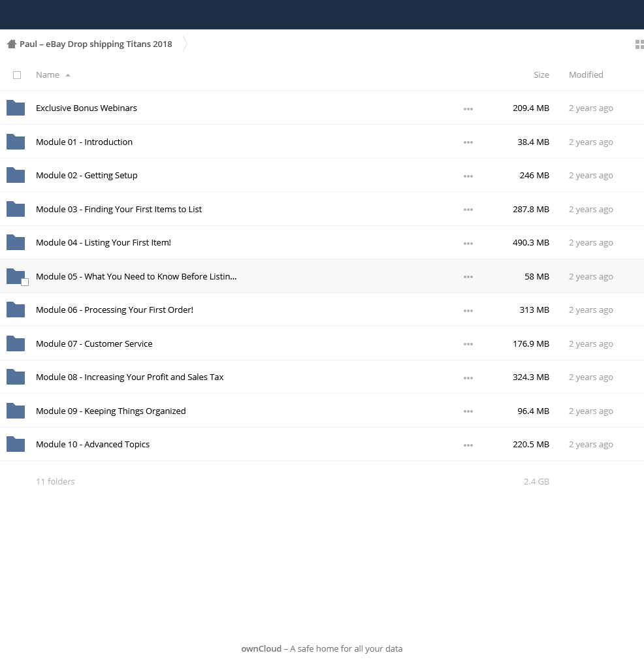Open Module 03 - Finding Your First Items to List
This screenshot has height=668, width=644.
119,209
